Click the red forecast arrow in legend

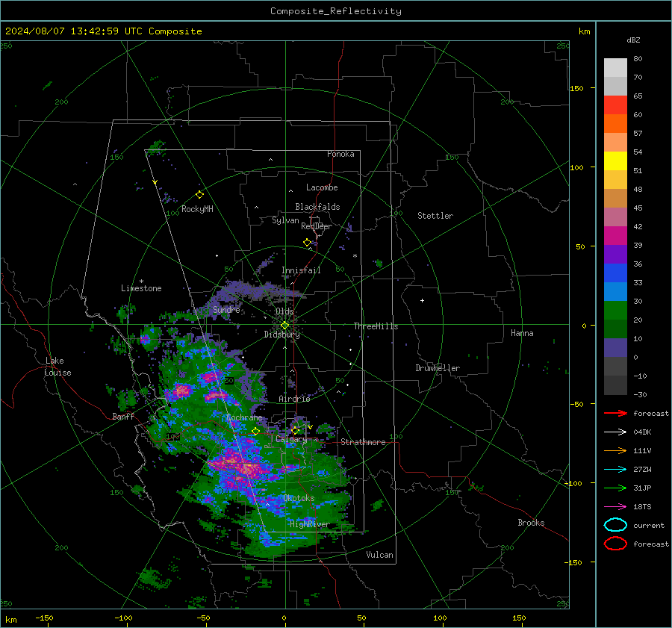615,413
